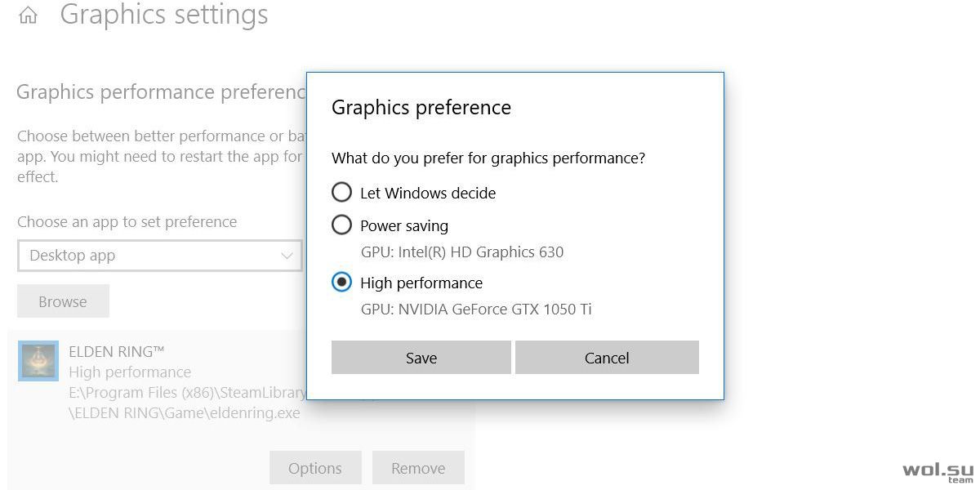Cancel the Graphics preference dialog
The image size is (980, 490).
[607, 358]
